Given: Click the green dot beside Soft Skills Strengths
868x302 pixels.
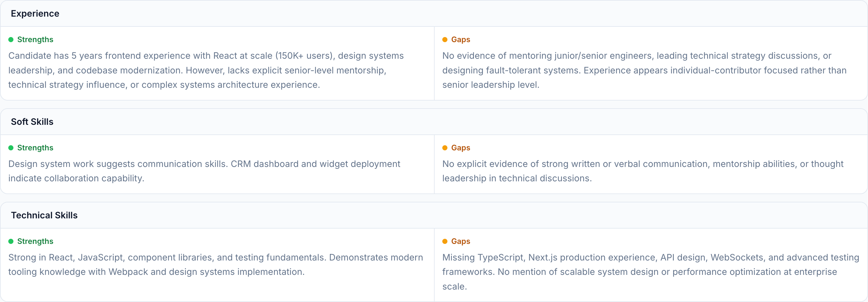Looking at the screenshot, I should pyautogui.click(x=11, y=148).
